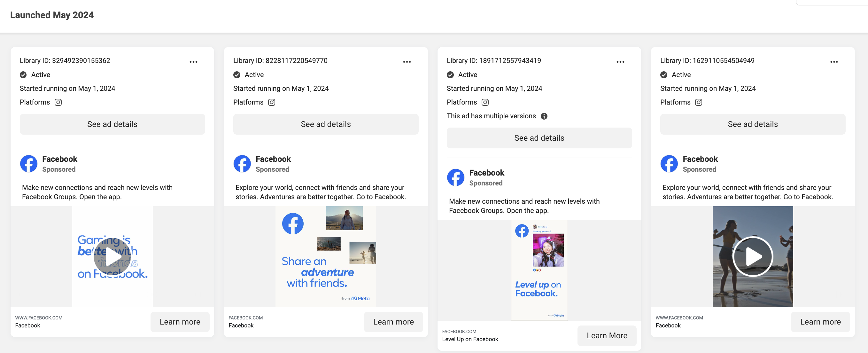This screenshot has width=868, height=353.
Task: Click Active checkmark icon on ad 329492390155362
Action: click(23, 75)
